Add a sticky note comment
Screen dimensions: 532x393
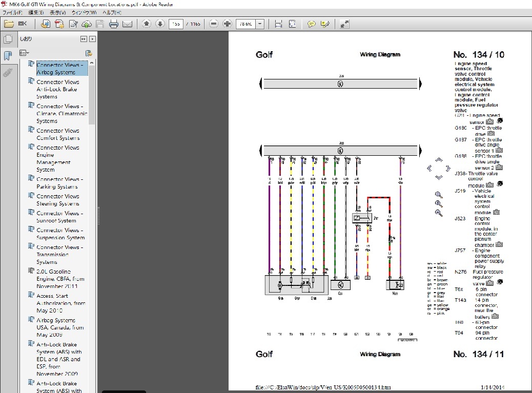(311, 24)
